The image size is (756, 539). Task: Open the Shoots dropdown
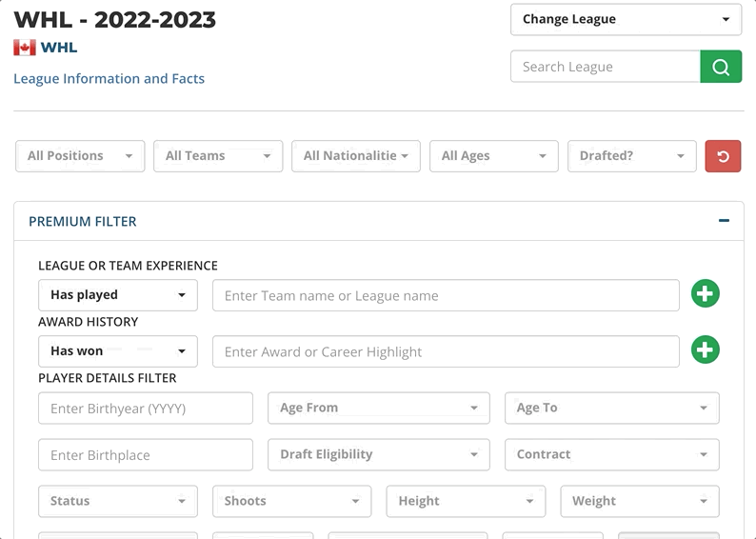click(x=291, y=502)
